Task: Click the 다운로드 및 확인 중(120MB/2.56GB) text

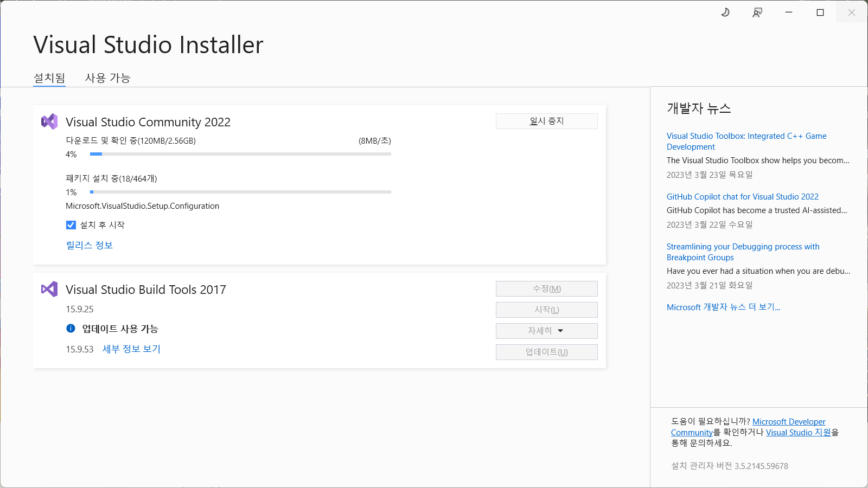Action: tap(131, 140)
